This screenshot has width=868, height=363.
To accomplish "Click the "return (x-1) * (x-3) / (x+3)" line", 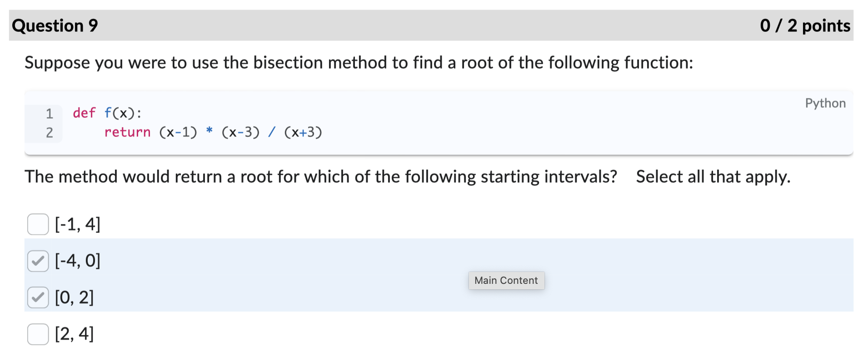I will (214, 132).
